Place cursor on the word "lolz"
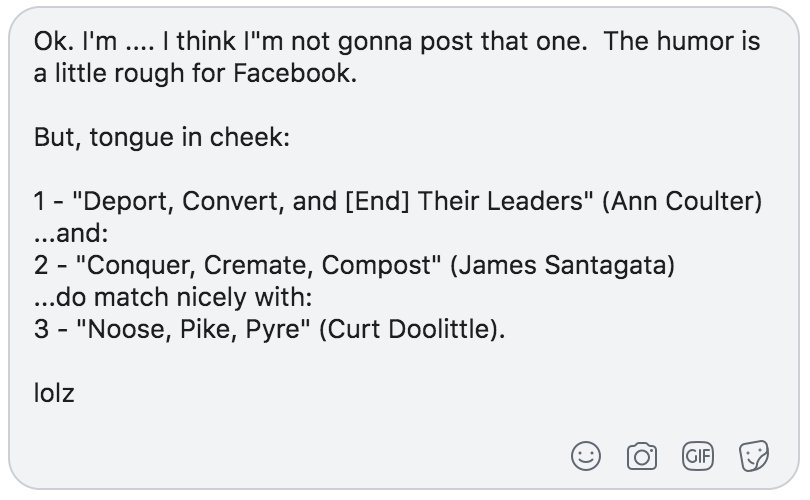 (x=54, y=392)
